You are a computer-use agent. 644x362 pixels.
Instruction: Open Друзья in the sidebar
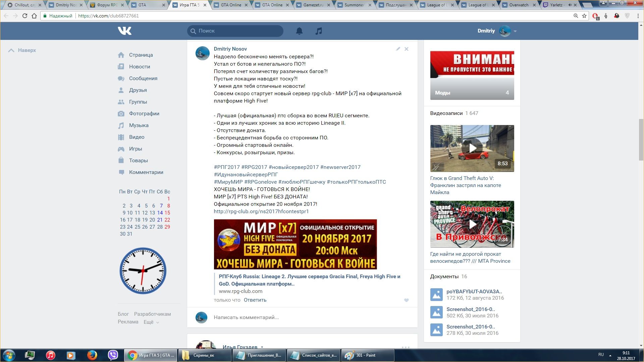point(138,90)
